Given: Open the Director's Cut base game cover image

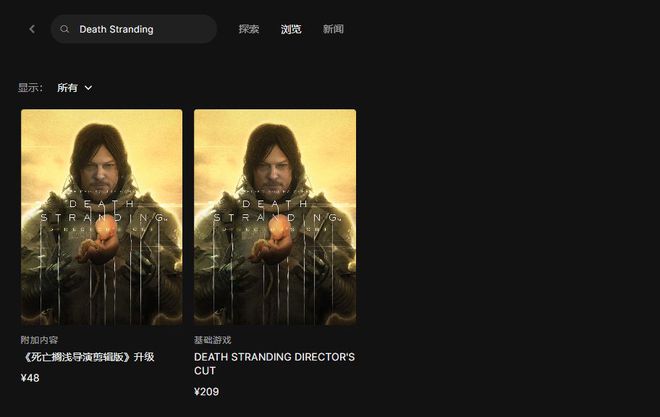Looking at the screenshot, I should pyautogui.click(x=275, y=218).
